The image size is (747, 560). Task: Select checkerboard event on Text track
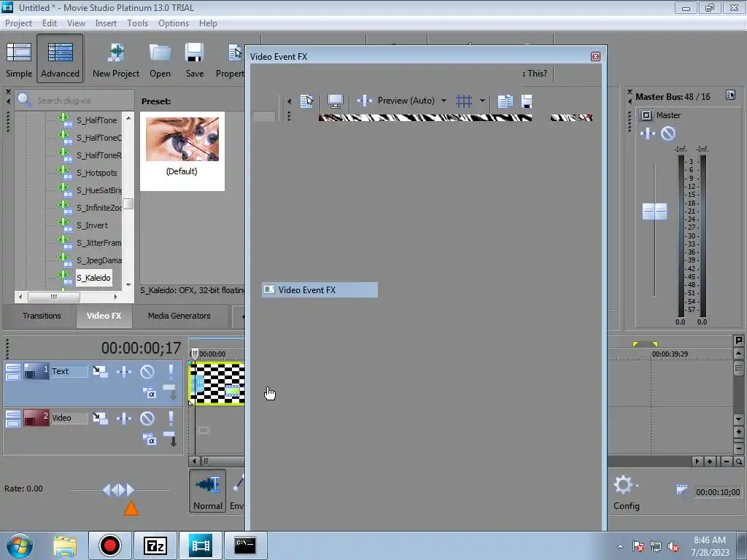coord(217,384)
